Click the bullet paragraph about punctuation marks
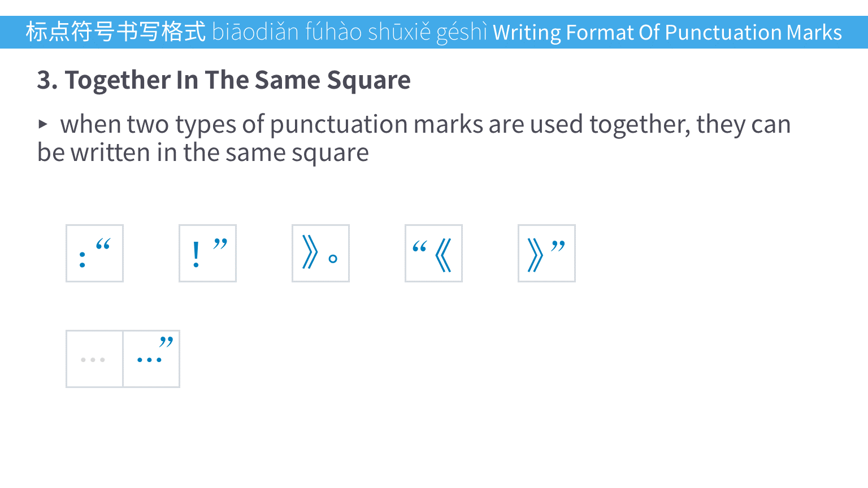Viewport: 868px width, 488px height. (414, 138)
